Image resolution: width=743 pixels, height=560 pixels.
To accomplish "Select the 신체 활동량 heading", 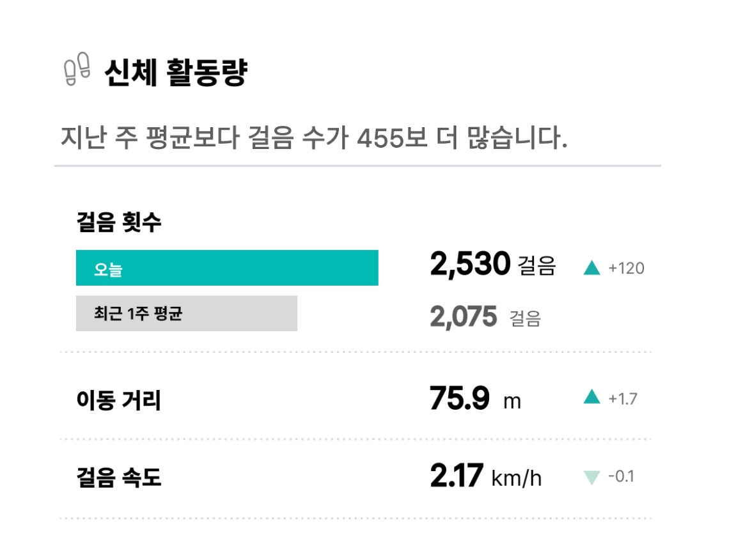I will [175, 72].
